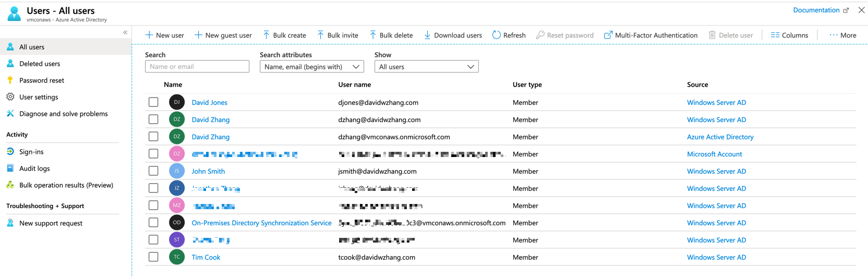Click the User settings gear icon
The image size is (868, 277).
(x=10, y=97)
